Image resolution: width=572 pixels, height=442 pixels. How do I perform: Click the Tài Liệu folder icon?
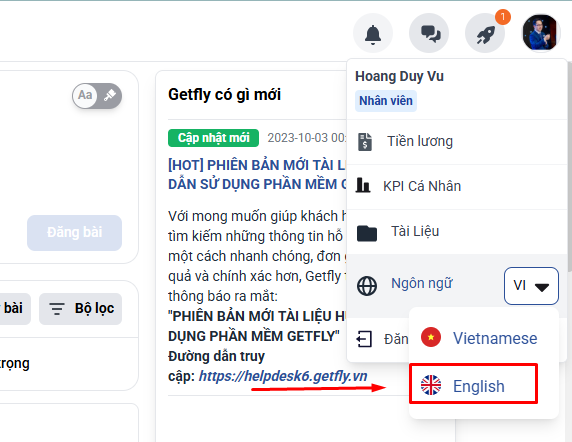click(x=367, y=233)
